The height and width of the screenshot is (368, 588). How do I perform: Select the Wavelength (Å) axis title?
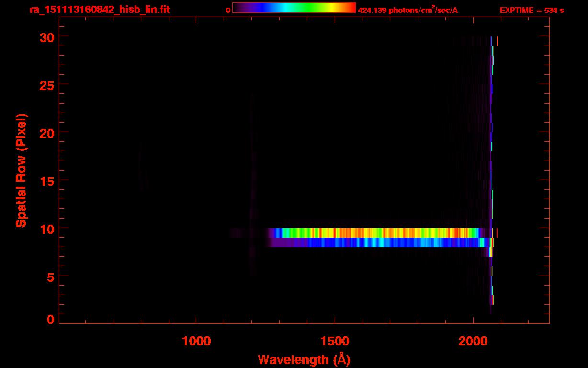[x=304, y=359]
